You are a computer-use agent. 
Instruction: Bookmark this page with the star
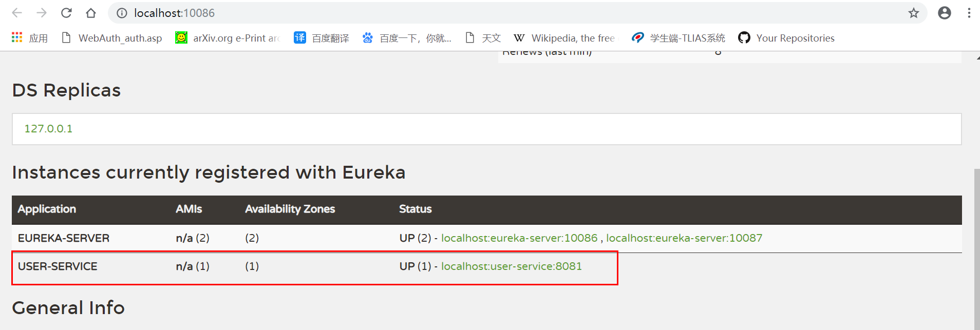(x=913, y=13)
